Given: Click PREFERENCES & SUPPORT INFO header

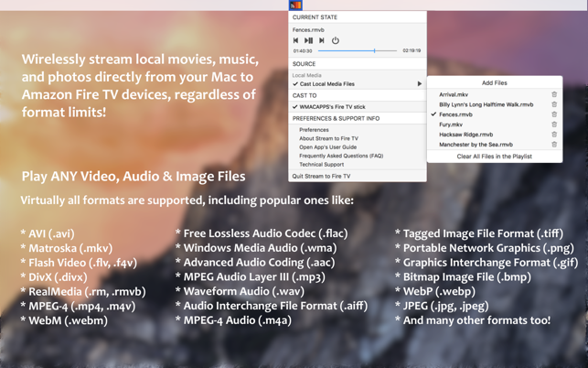Looking at the screenshot, I should click(x=336, y=119).
